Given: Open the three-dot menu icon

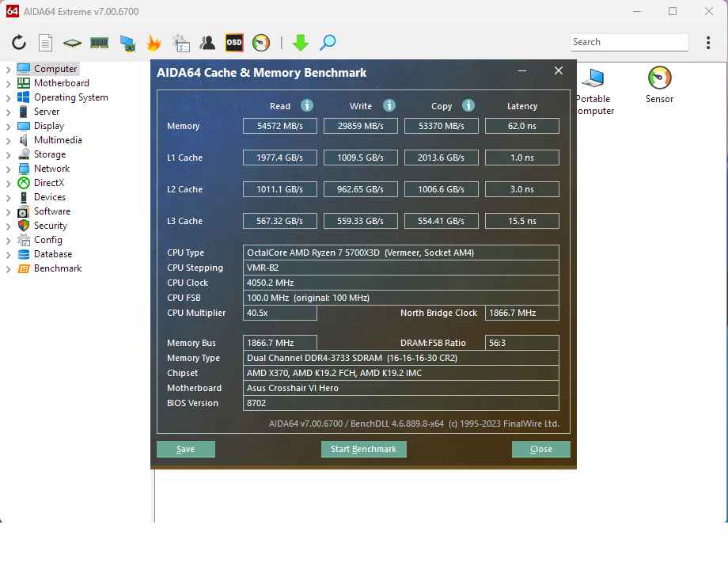Looking at the screenshot, I should (x=708, y=43).
